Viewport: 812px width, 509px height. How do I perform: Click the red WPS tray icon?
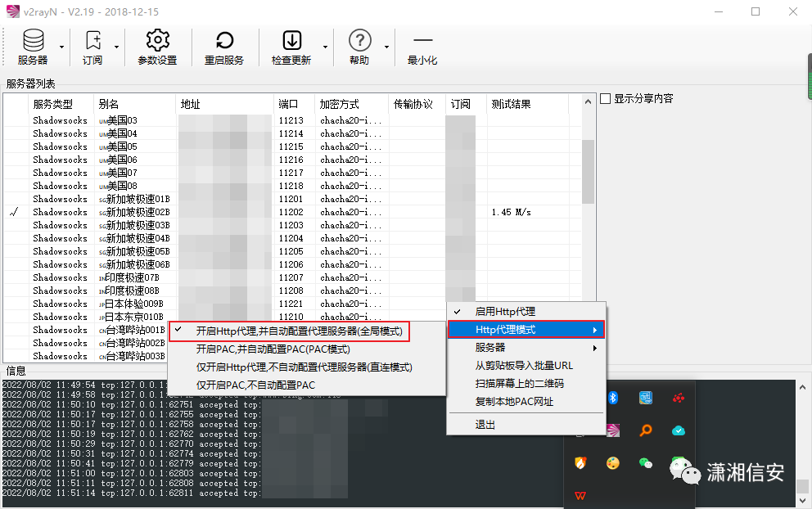(x=580, y=496)
